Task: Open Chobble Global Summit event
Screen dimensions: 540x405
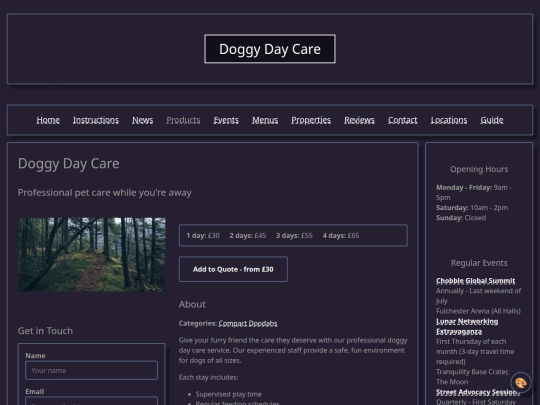Action: [x=476, y=281]
